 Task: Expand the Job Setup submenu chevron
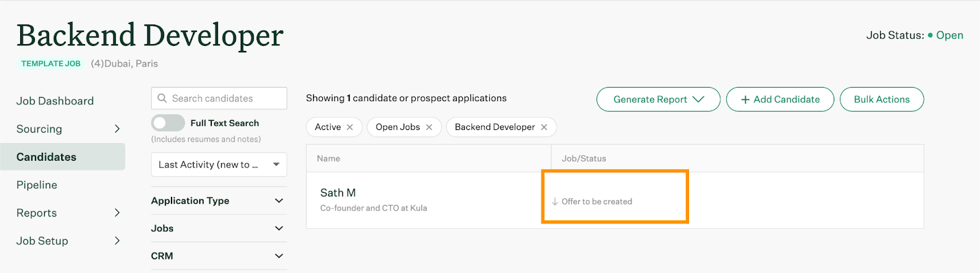click(x=117, y=241)
